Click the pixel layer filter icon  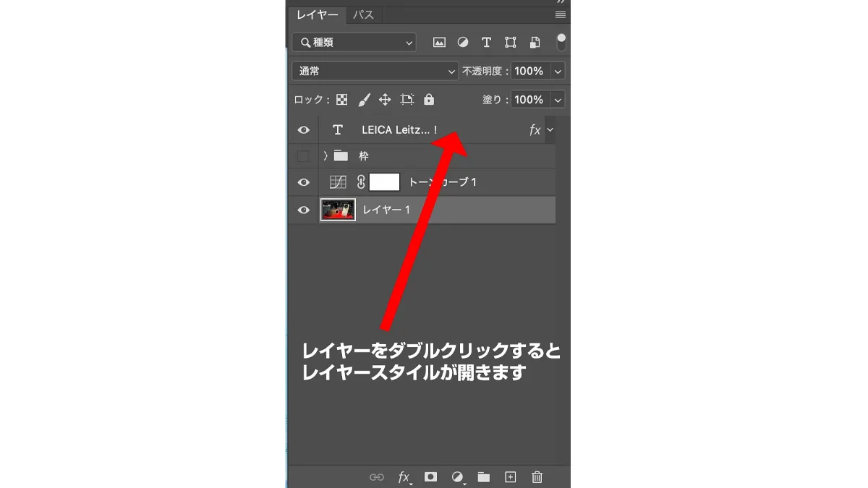(x=439, y=43)
